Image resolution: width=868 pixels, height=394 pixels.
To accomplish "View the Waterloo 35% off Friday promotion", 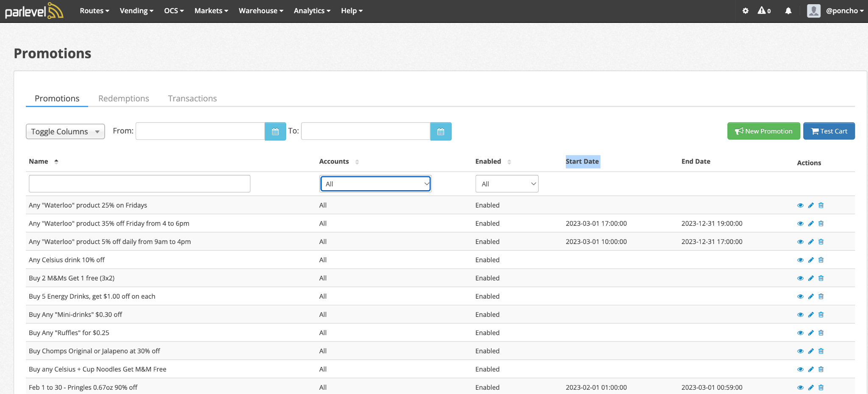I will coord(800,223).
